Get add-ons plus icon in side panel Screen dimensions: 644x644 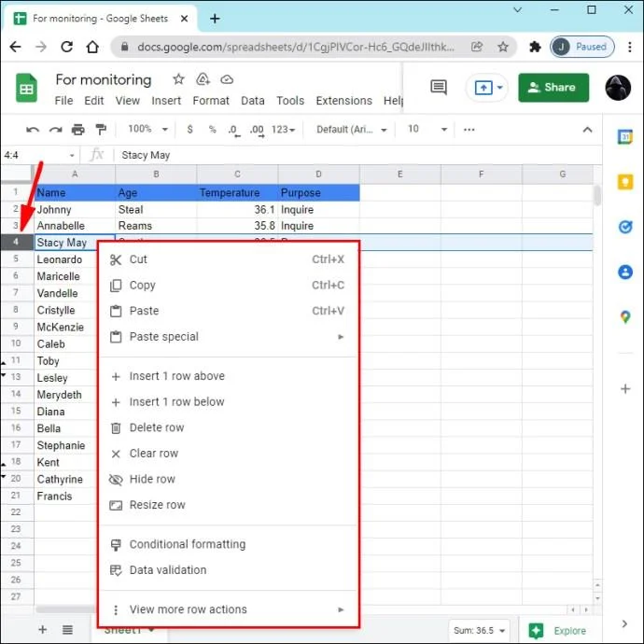pyautogui.click(x=625, y=388)
